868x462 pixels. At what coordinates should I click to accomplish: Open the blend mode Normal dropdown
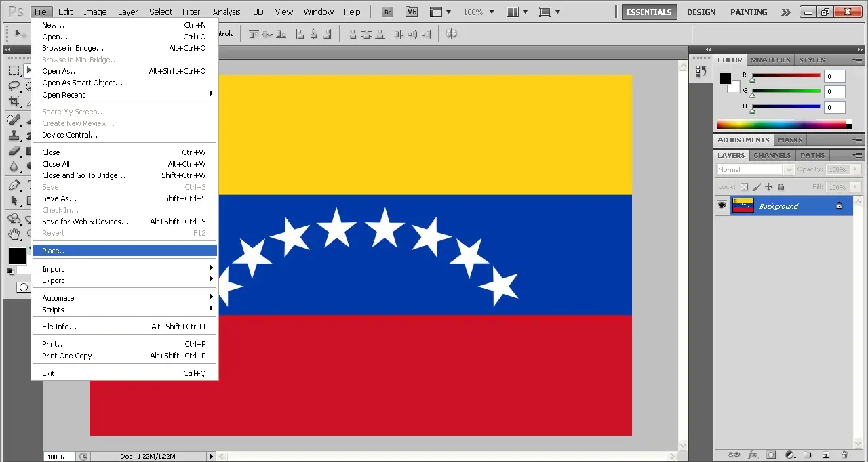tap(755, 169)
